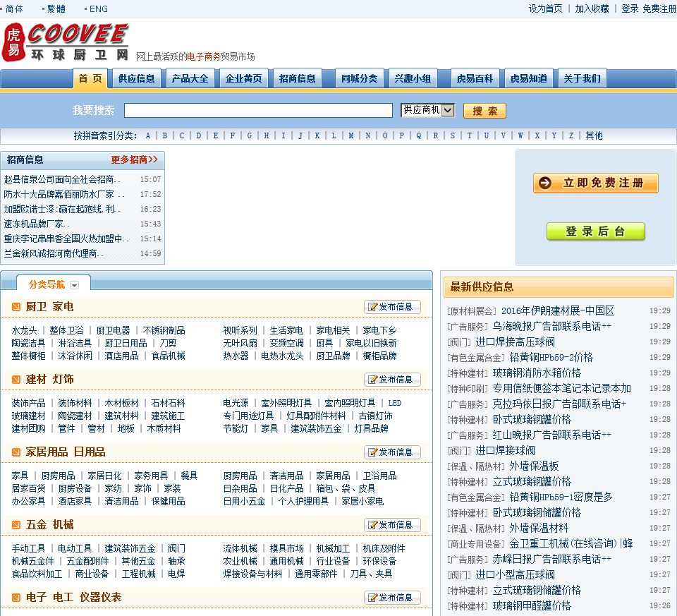Open the 供应商机 search type dropdown
Image resolution: width=677 pixels, height=616 pixels.
coord(427,110)
